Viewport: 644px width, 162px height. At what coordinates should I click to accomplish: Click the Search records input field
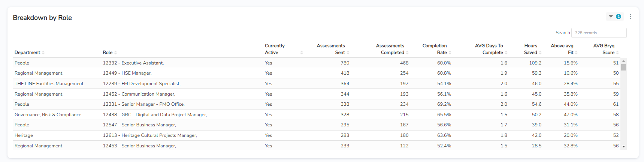pos(599,33)
